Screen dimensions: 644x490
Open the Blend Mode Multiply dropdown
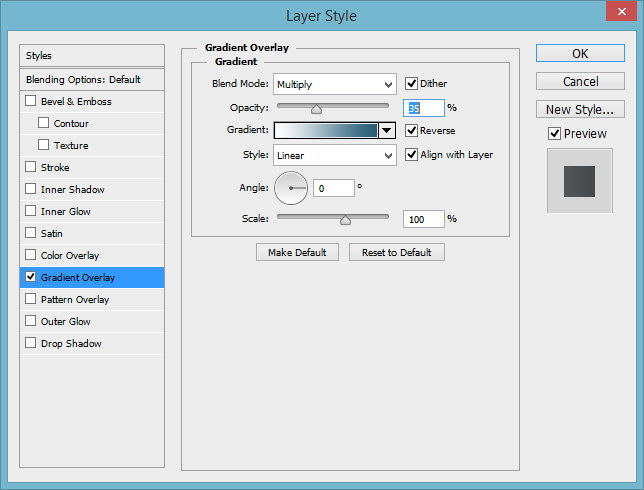(335, 84)
